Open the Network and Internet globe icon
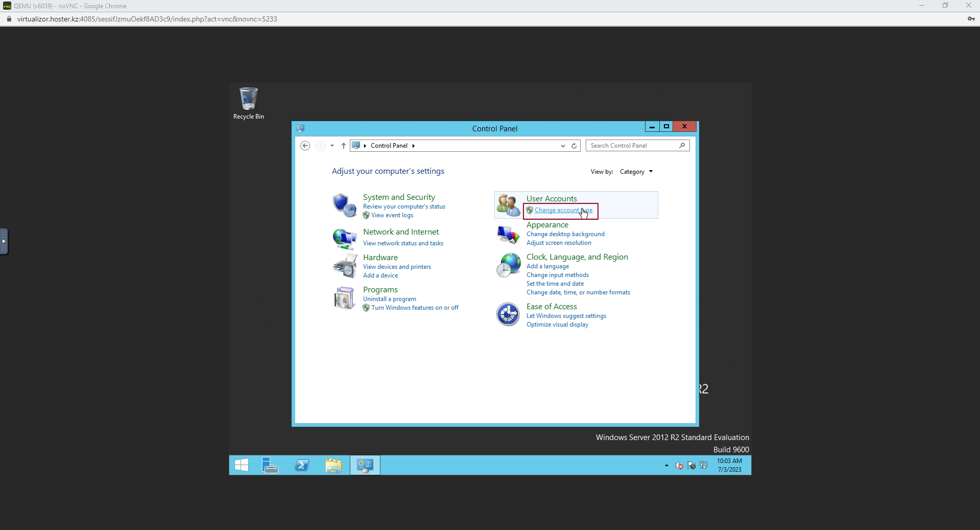This screenshot has width=980, height=530. tap(345, 239)
